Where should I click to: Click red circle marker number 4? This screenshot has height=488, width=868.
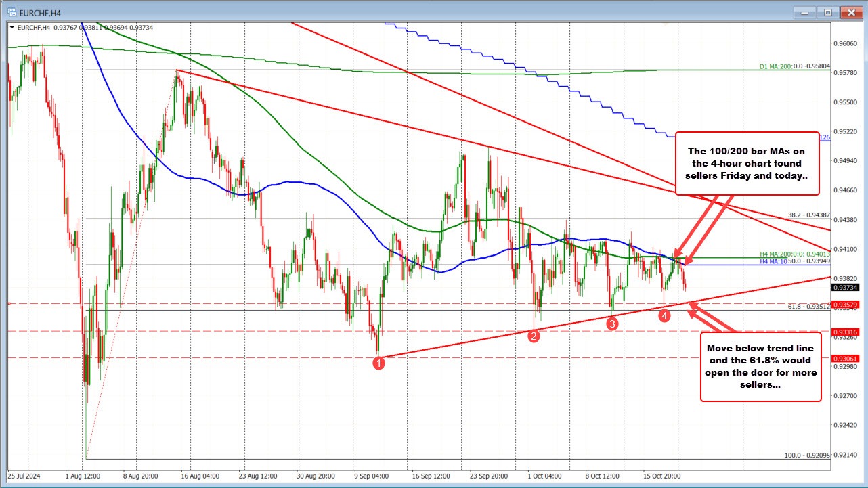(x=665, y=315)
